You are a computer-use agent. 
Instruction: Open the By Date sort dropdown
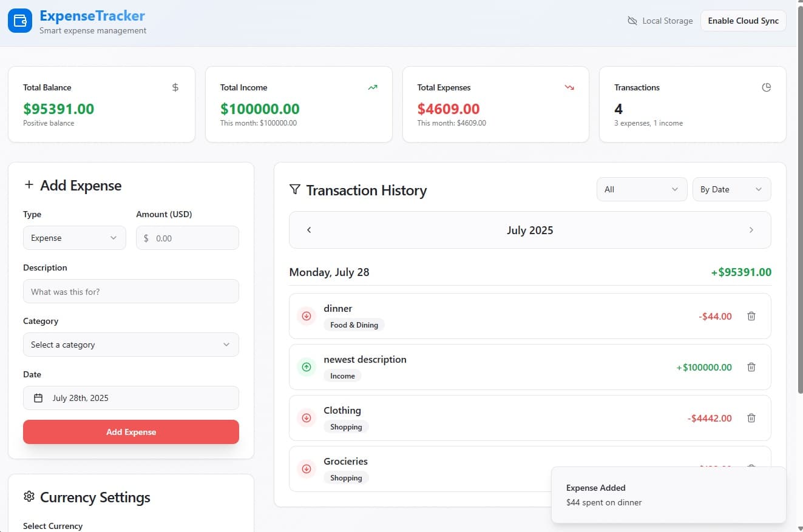coord(731,189)
